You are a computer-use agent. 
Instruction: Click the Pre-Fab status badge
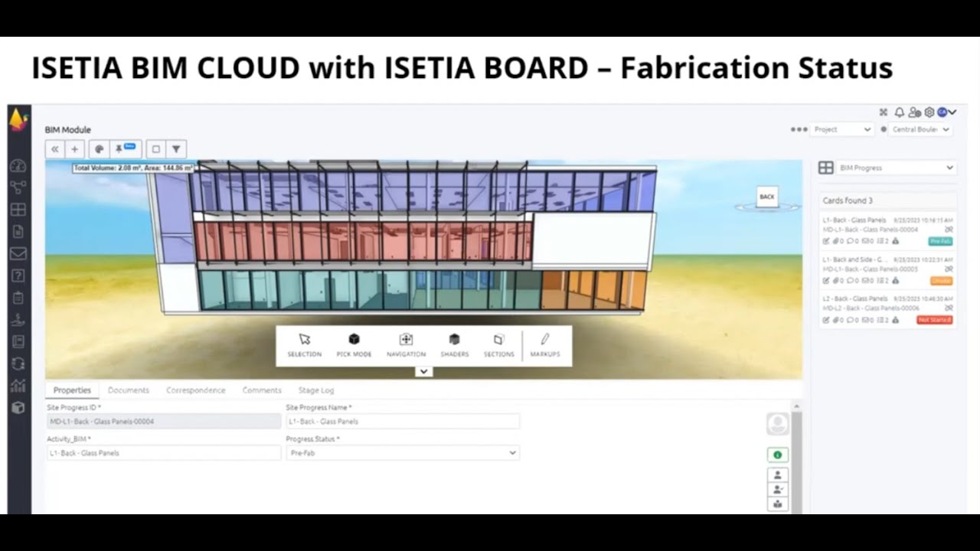pyautogui.click(x=940, y=241)
